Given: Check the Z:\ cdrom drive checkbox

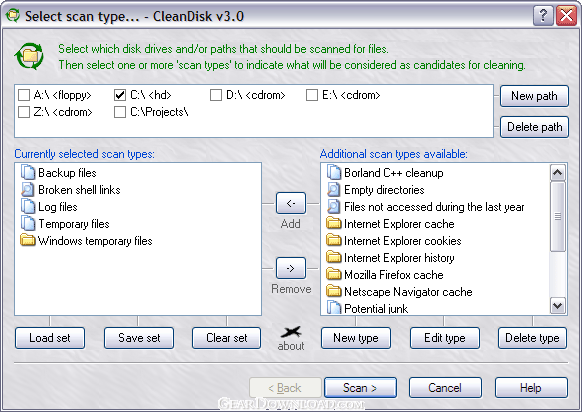Looking at the screenshot, I should 24,112.
